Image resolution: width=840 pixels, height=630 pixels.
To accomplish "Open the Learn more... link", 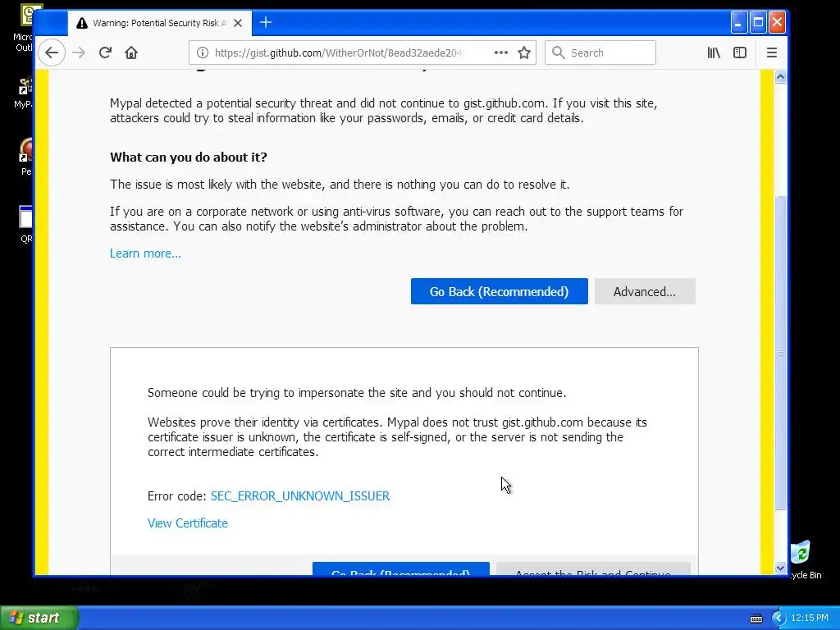I will pyautogui.click(x=145, y=253).
